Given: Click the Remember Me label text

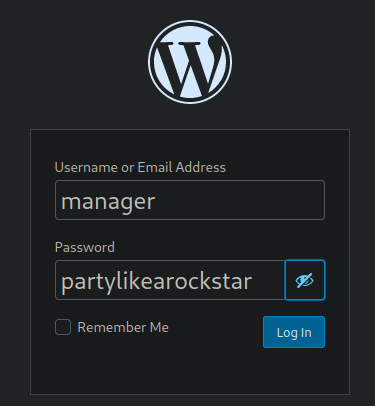Looking at the screenshot, I should pos(123,327).
